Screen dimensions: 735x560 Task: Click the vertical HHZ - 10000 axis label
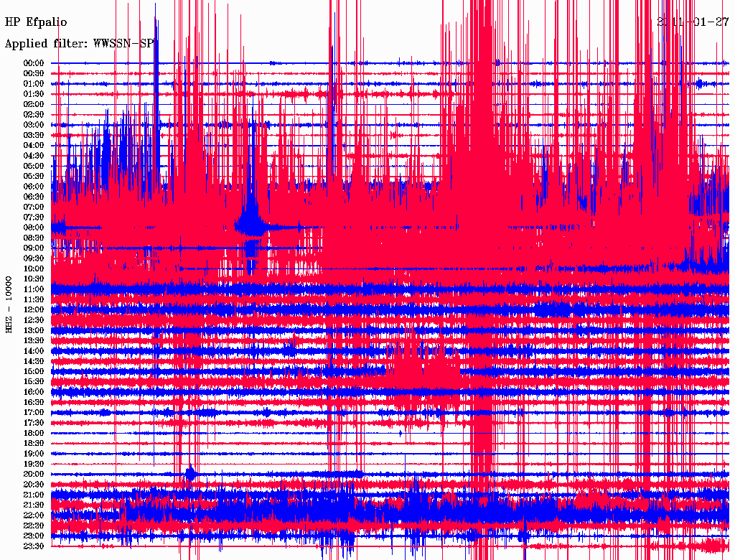coord(9,304)
